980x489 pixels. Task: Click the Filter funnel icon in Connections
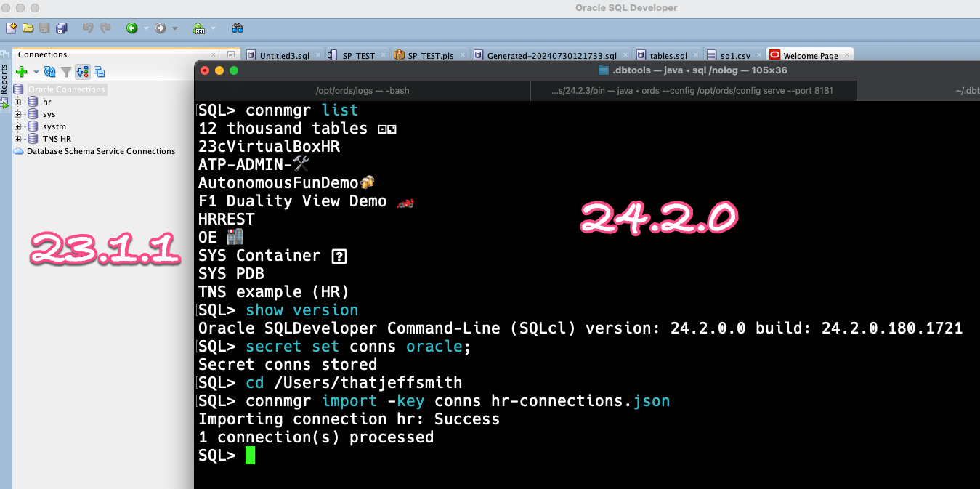66,72
